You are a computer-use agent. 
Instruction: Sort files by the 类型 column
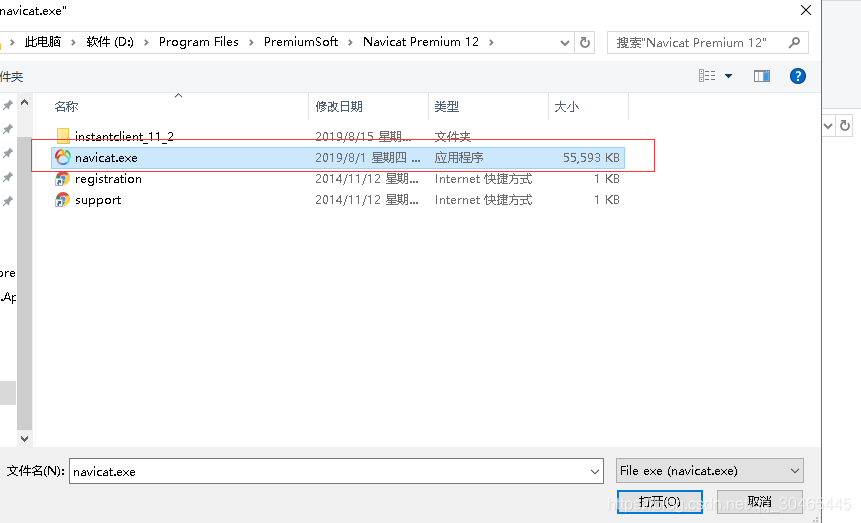pos(446,107)
